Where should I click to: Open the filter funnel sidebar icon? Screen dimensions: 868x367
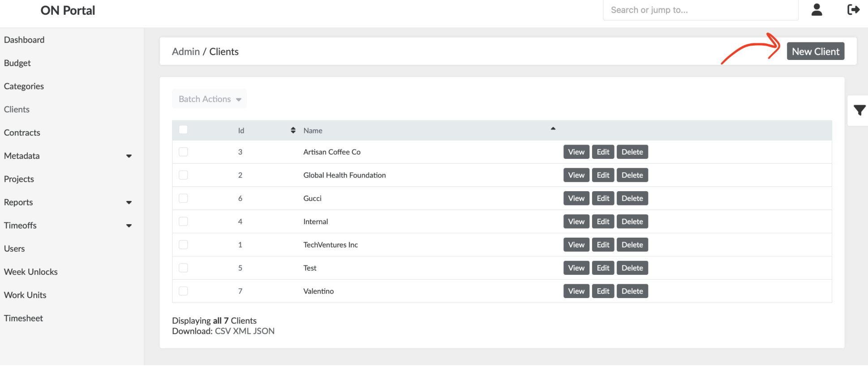tap(859, 110)
